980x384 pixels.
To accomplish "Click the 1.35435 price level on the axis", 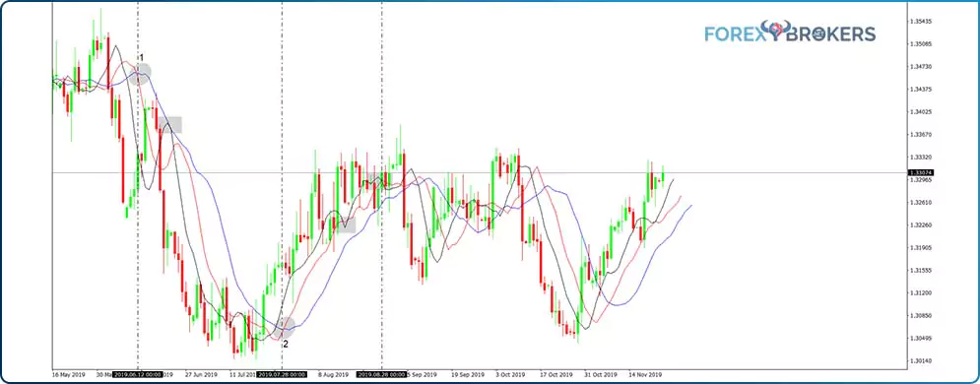I will tap(923, 22).
